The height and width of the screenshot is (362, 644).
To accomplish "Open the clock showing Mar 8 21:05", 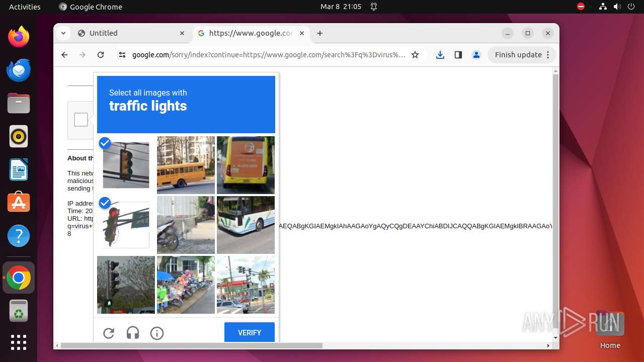I will pos(341,7).
